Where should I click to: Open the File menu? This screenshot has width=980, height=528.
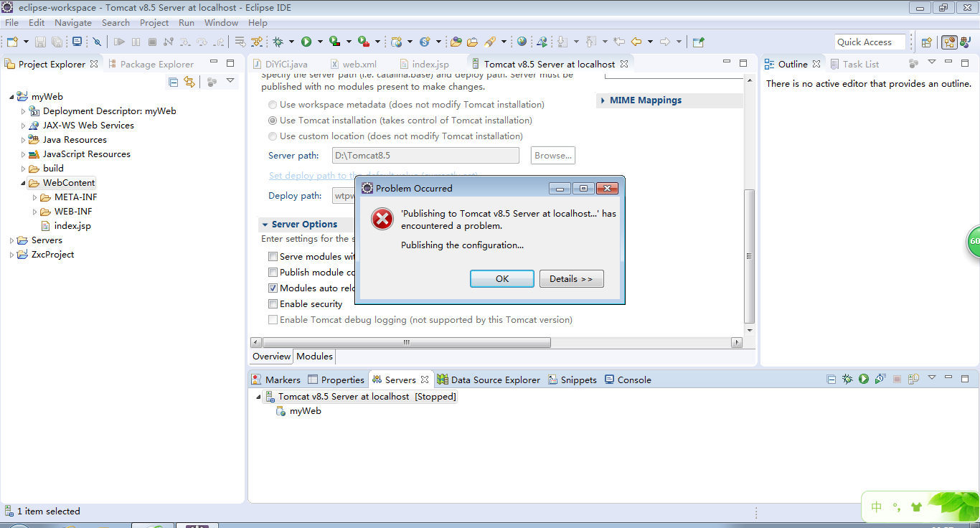(x=11, y=23)
